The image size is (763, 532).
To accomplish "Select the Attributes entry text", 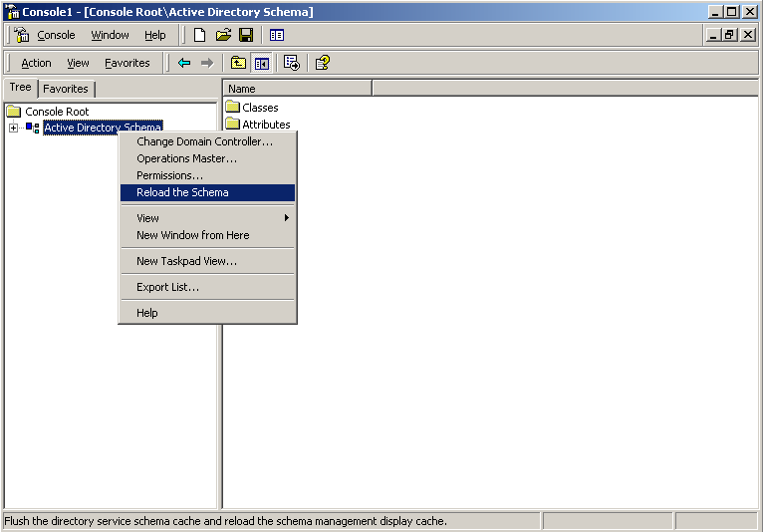I will click(266, 125).
